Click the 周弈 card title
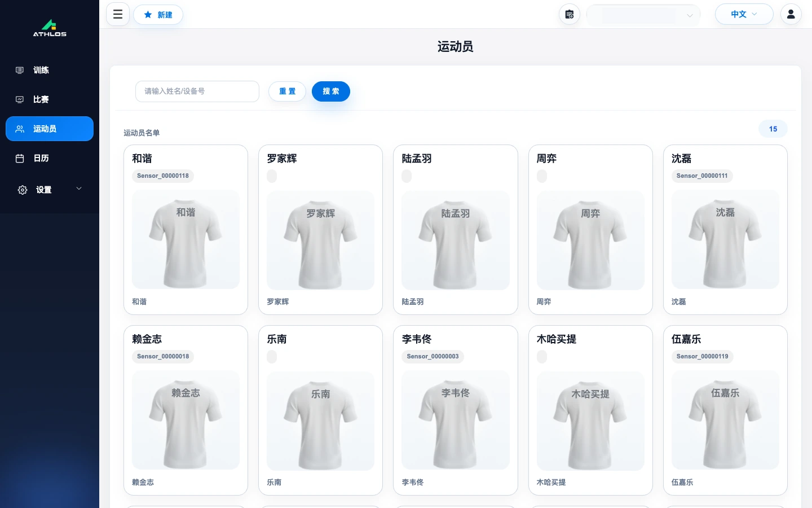The image size is (812, 508). (x=546, y=159)
